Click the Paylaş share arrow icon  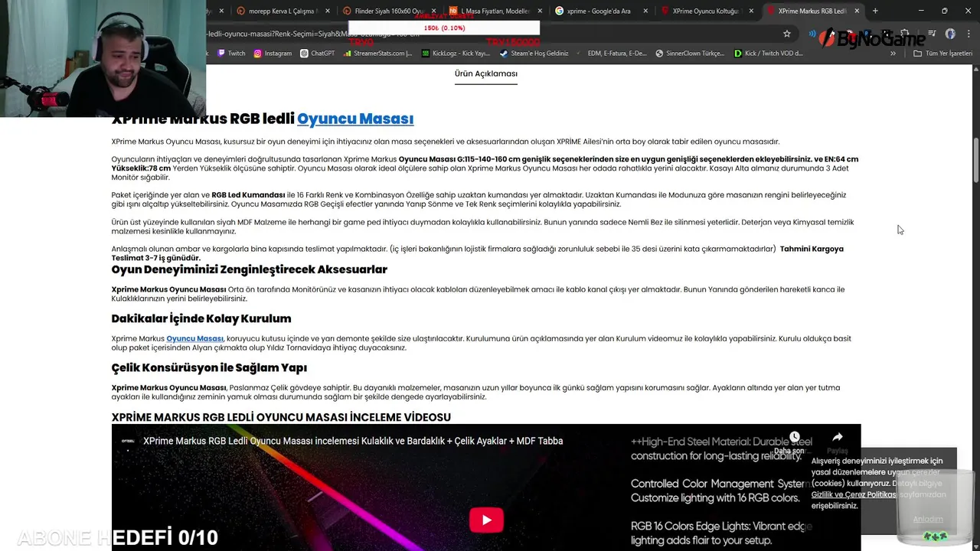(x=838, y=437)
